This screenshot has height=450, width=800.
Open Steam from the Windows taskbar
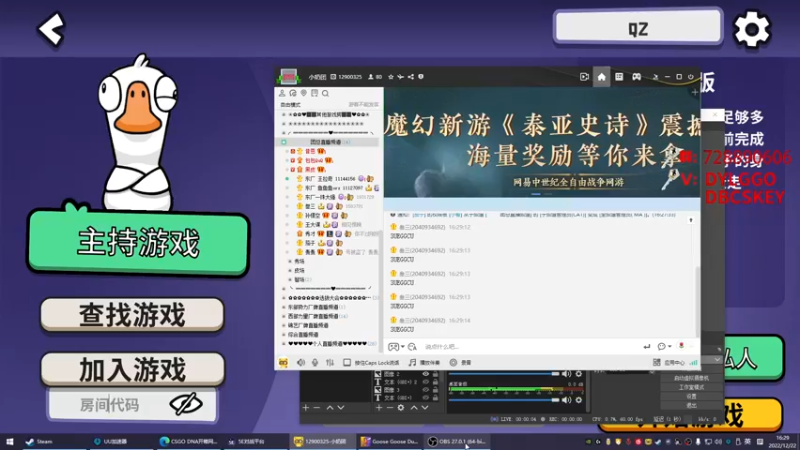click(x=40, y=441)
